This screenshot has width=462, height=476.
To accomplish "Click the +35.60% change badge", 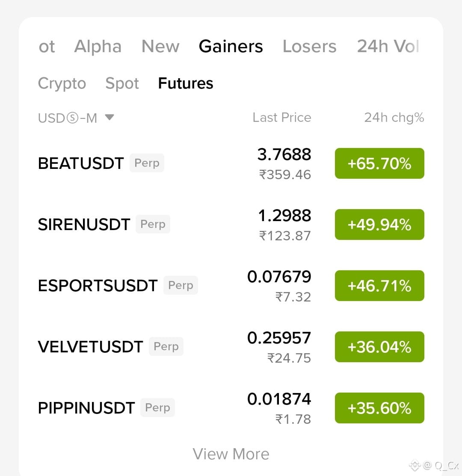I will [x=379, y=408].
